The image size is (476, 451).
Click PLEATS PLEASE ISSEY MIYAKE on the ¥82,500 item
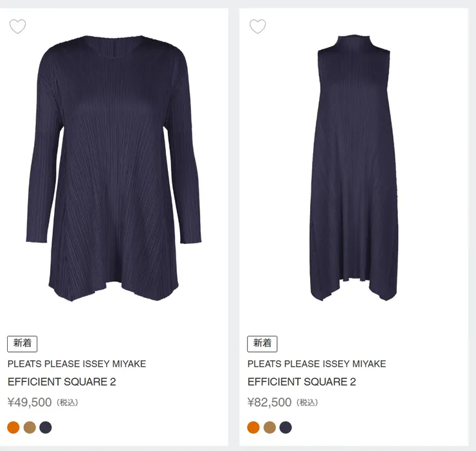click(316, 364)
